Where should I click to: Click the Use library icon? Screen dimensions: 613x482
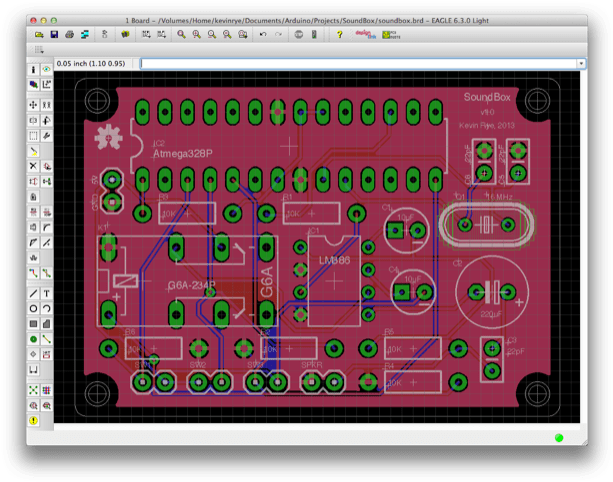click(x=125, y=35)
